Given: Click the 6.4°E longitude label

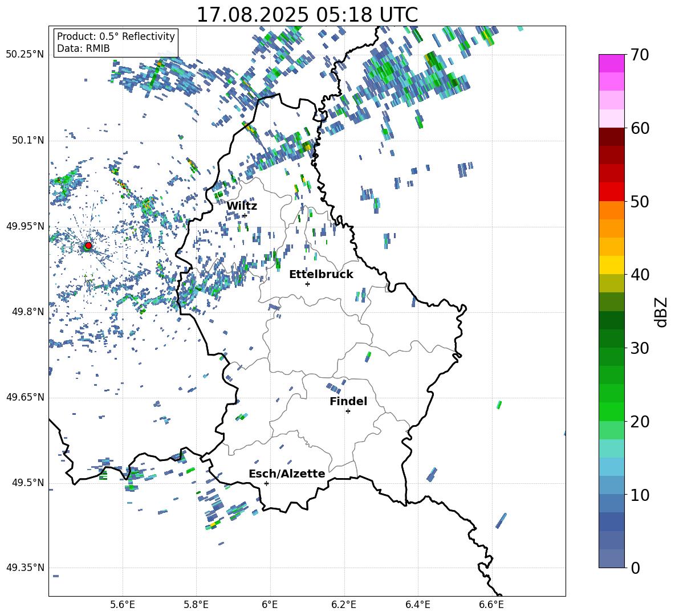Looking at the screenshot, I should [417, 605].
